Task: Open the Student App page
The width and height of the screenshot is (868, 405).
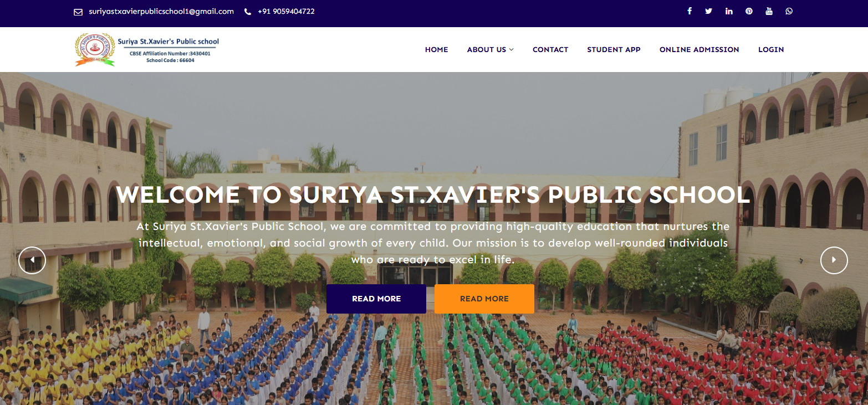Action: pos(614,50)
